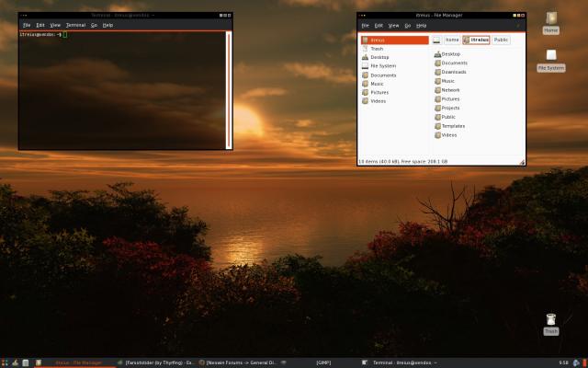The image size is (588, 368).
Task: Click the filesystem root drive path button
Action: [x=436, y=40]
